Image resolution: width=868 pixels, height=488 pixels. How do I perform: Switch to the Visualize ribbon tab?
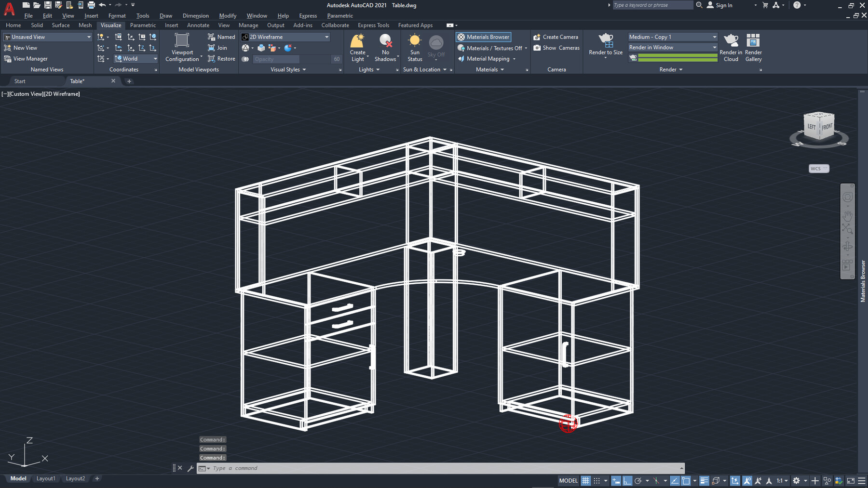click(x=110, y=25)
